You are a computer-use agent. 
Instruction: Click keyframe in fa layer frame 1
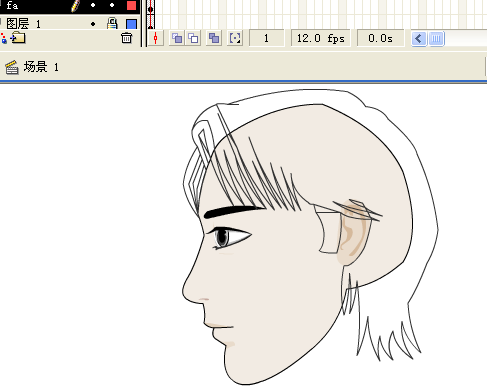pos(151,9)
